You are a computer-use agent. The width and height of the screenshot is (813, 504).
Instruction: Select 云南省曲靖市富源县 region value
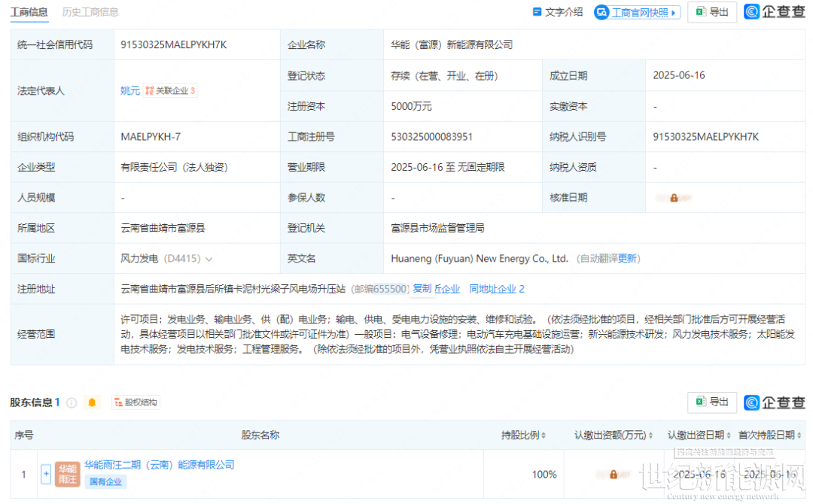[163, 228]
